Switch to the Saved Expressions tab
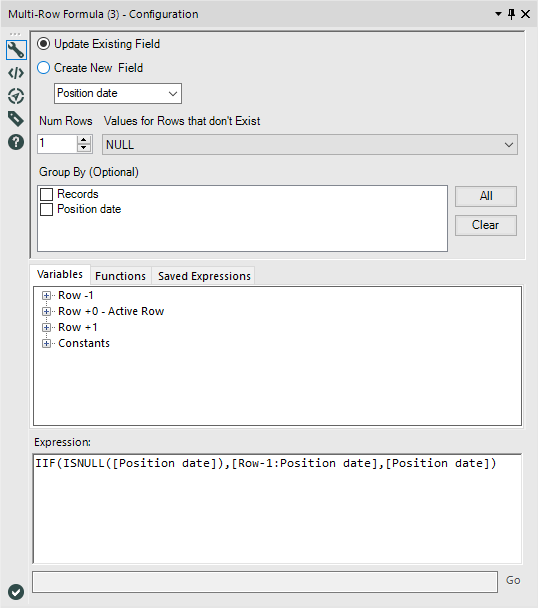 click(x=204, y=276)
